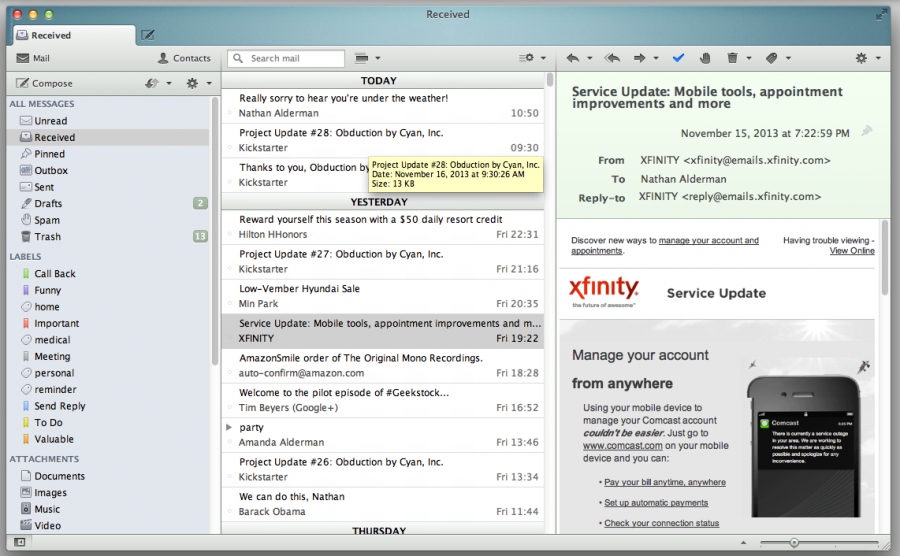The width and height of the screenshot is (900, 556).
Task: Open message list gear dropdown arrow
Action: click(543, 58)
